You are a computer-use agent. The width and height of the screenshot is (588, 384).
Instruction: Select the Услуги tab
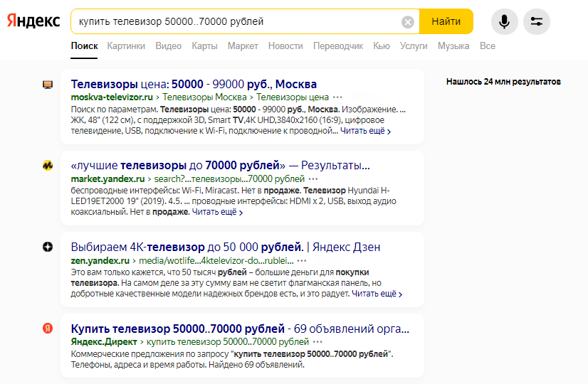(414, 46)
